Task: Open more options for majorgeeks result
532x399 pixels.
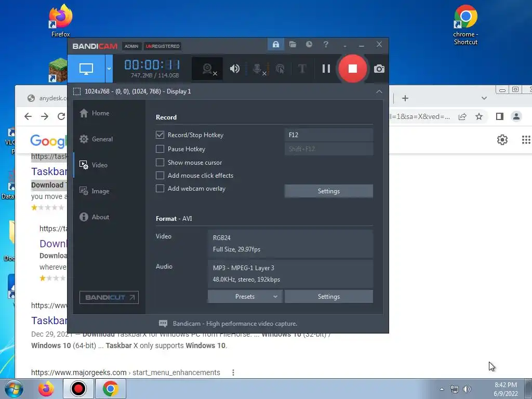Action: [x=233, y=373]
